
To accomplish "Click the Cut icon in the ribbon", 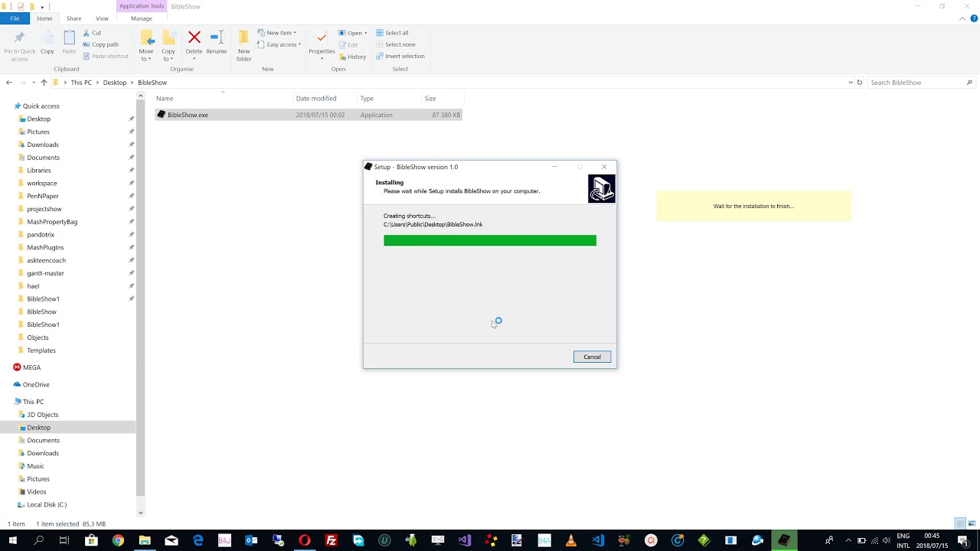I will click(x=87, y=33).
